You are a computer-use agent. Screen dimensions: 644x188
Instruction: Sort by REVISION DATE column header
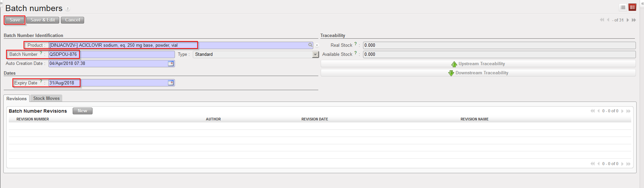tap(315, 119)
